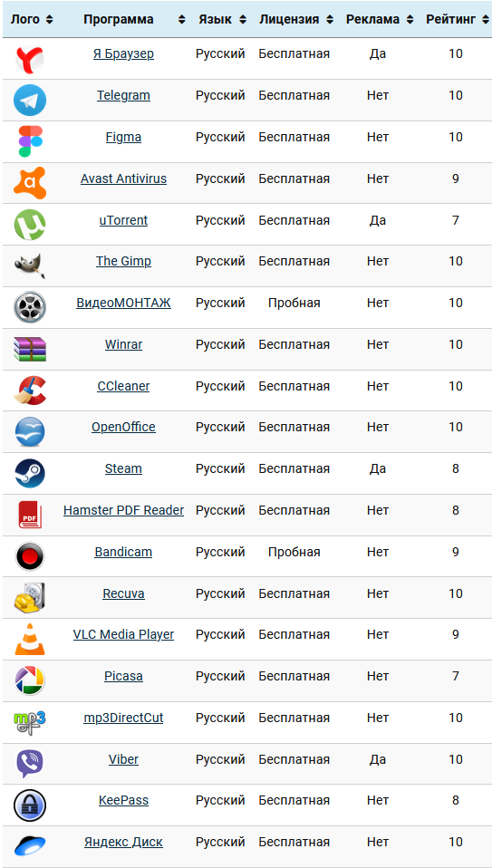Click the Yandex Browser logo icon
The image size is (492, 868).
(x=30, y=59)
